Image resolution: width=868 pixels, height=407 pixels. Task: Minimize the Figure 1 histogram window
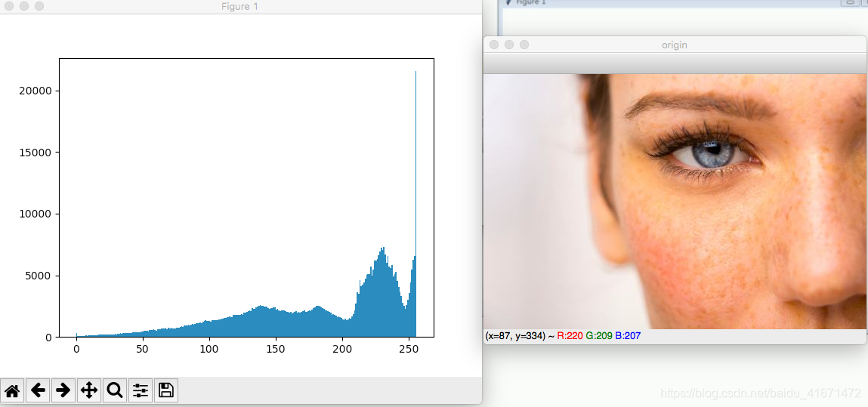pyautogui.click(x=24, y=7)
